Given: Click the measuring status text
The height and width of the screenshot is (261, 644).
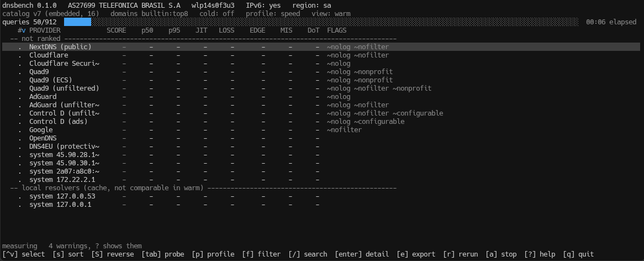Looking at the screenshot, I should [20, 246].
